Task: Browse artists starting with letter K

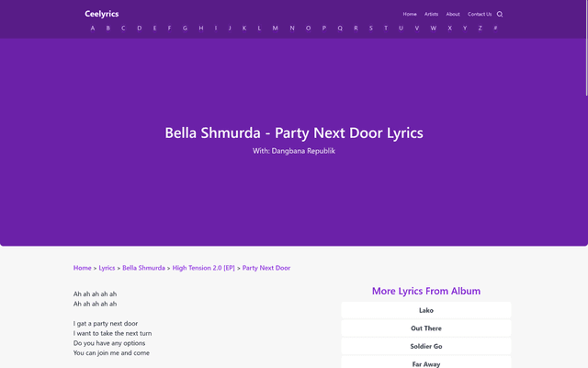Action: coord(244,29)
